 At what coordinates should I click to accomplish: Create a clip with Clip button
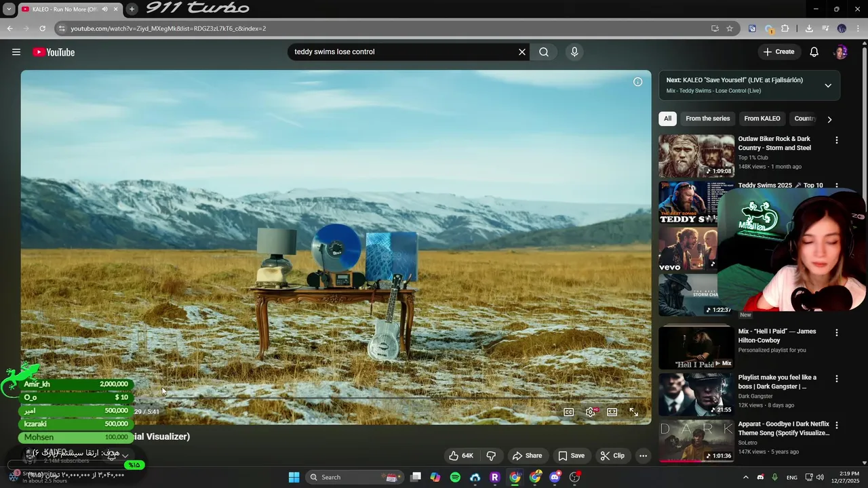[x=612, y=455]
